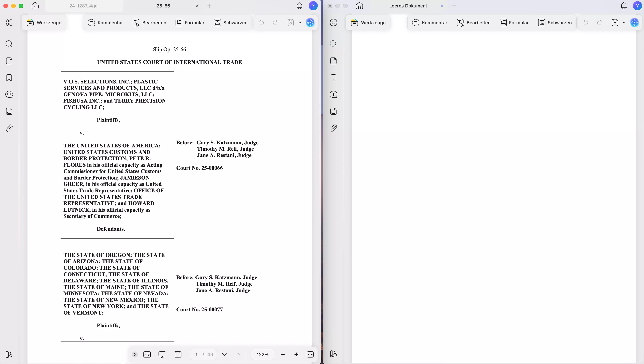Viewport: 644px width, 364px height.
Task: Toggle fullscreen mode in bottom bar
Action: (x=177, y=354)
